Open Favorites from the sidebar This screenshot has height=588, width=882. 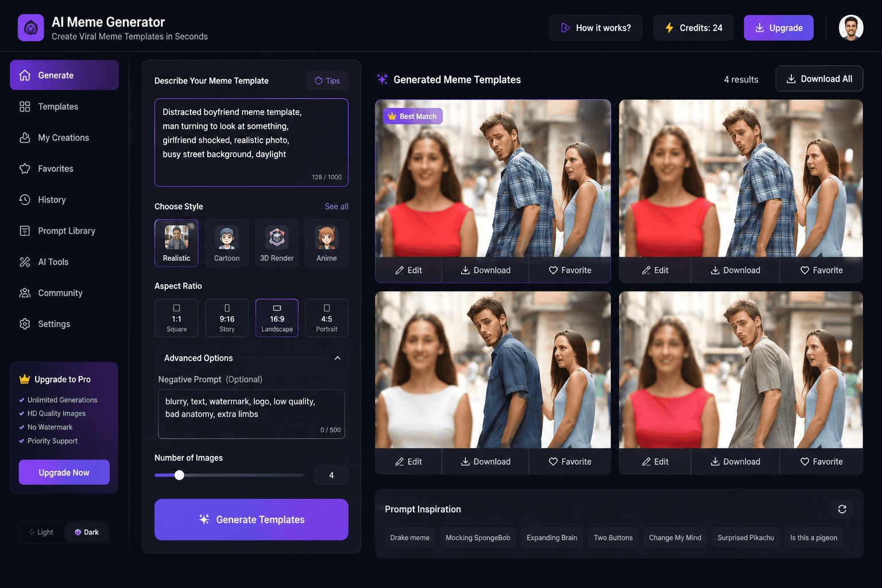click(64, 169)
